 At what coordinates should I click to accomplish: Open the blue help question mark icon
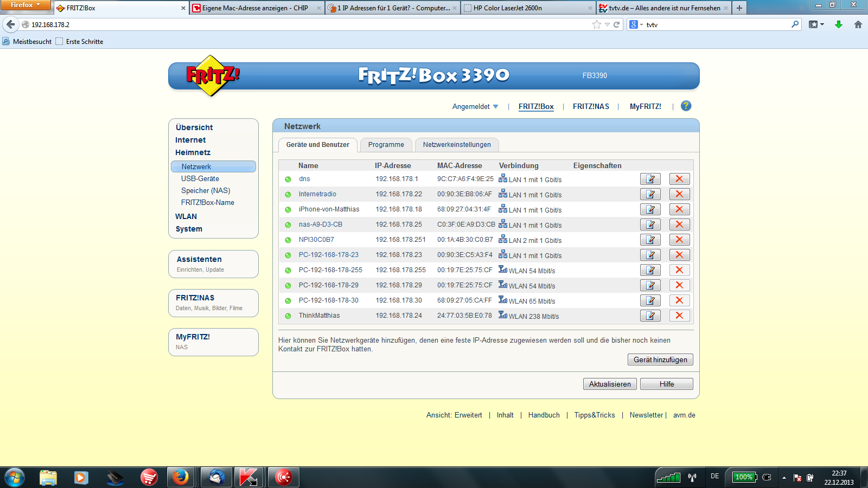coord(686,106)
